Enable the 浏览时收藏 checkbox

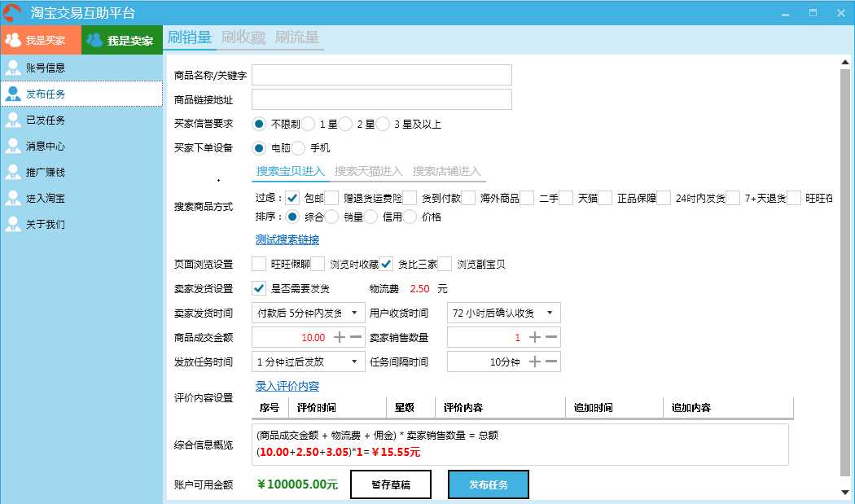click(318, 264)
